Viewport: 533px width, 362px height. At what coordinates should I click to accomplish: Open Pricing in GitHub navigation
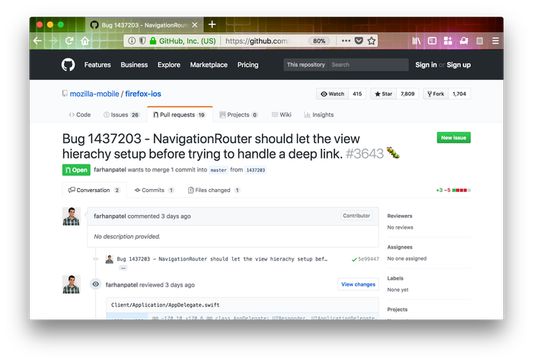(248, 65)
